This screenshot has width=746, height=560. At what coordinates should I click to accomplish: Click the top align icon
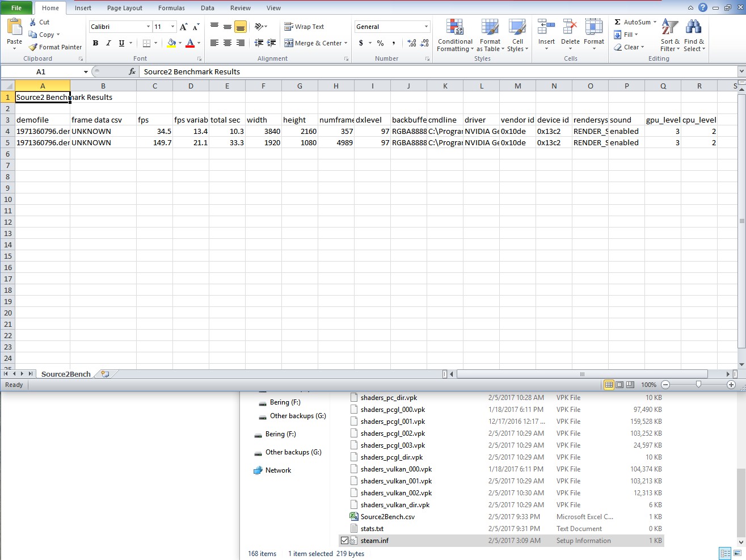[214, 27]
